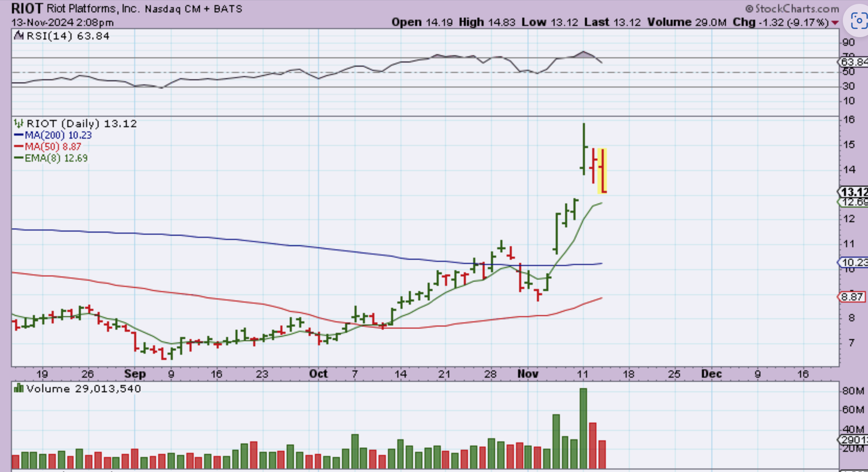The image size is (868, 472).
Task: Click the RSI indicator mountain icon
Action: [x=18, y=36]
